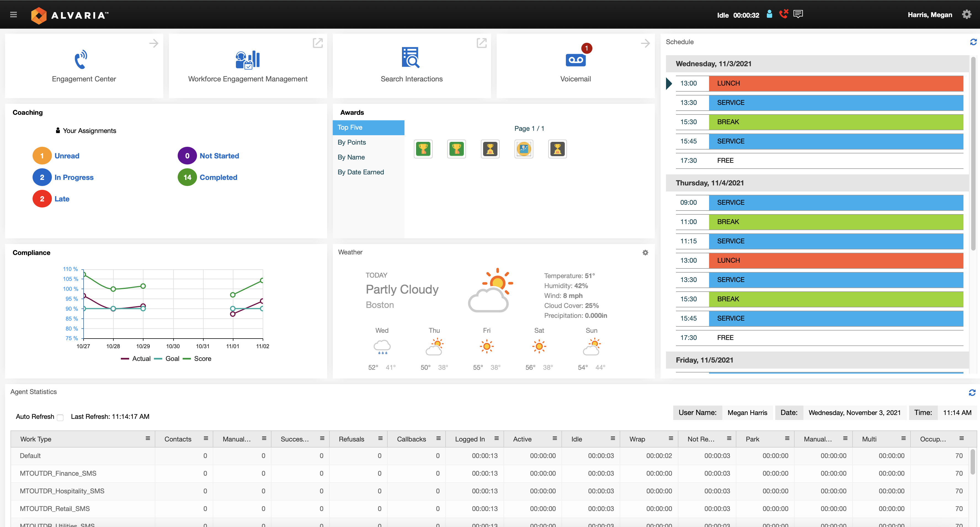View the first green trophy award

pyautogui.click(x=423, y=149)
